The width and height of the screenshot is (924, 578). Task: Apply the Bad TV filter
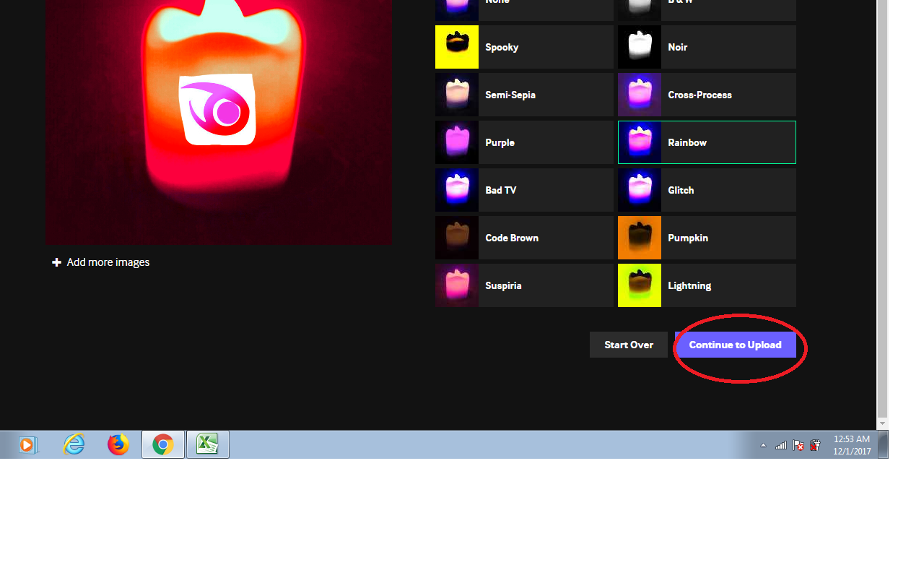point(524,190)
